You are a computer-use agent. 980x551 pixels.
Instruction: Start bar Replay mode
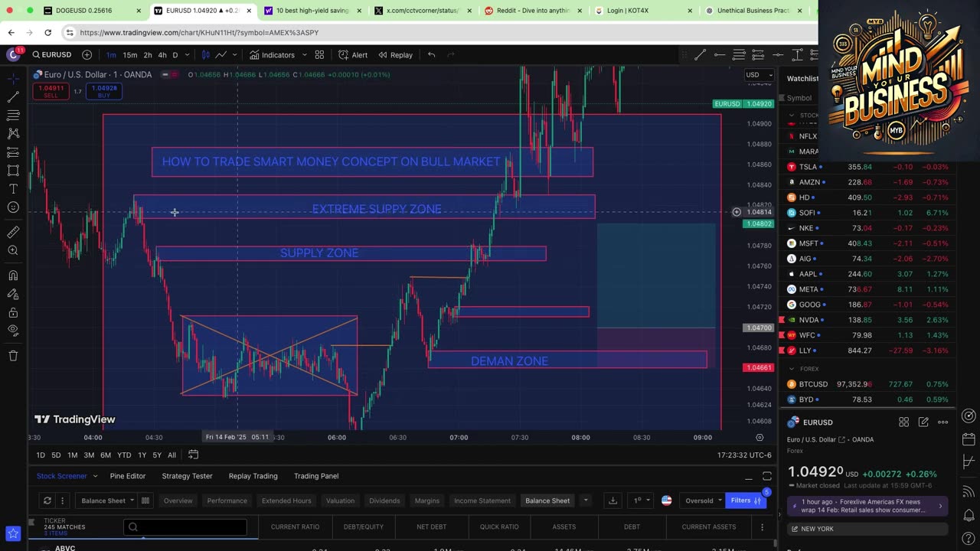pyautogui.click(x=394, y=55)
